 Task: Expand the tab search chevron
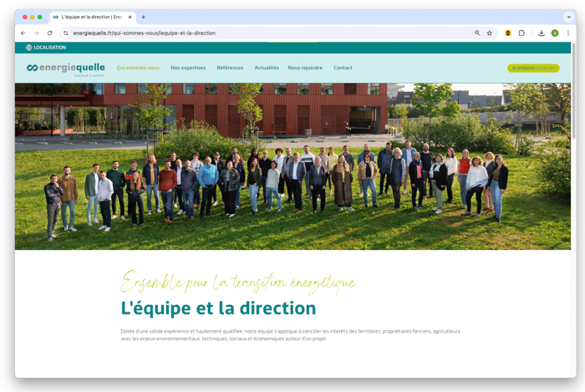coord(569,17)
